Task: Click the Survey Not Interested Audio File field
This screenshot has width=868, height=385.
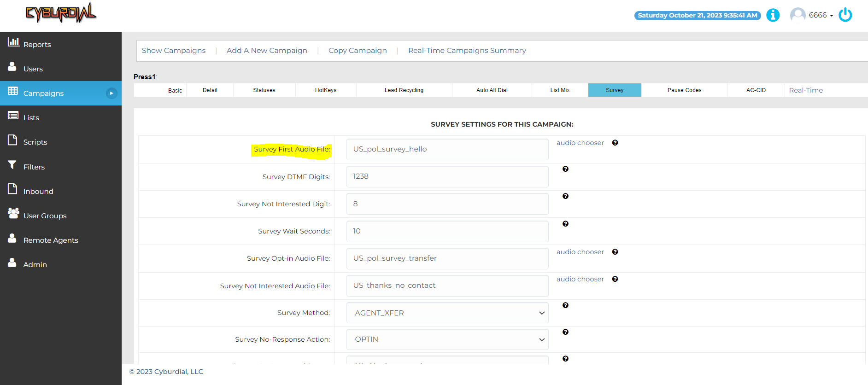Action: [447, 286]
